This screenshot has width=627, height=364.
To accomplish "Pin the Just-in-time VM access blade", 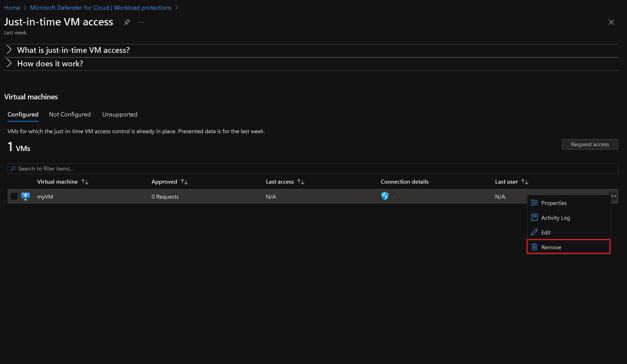I will pyautogui.click(x=127, y=22).
